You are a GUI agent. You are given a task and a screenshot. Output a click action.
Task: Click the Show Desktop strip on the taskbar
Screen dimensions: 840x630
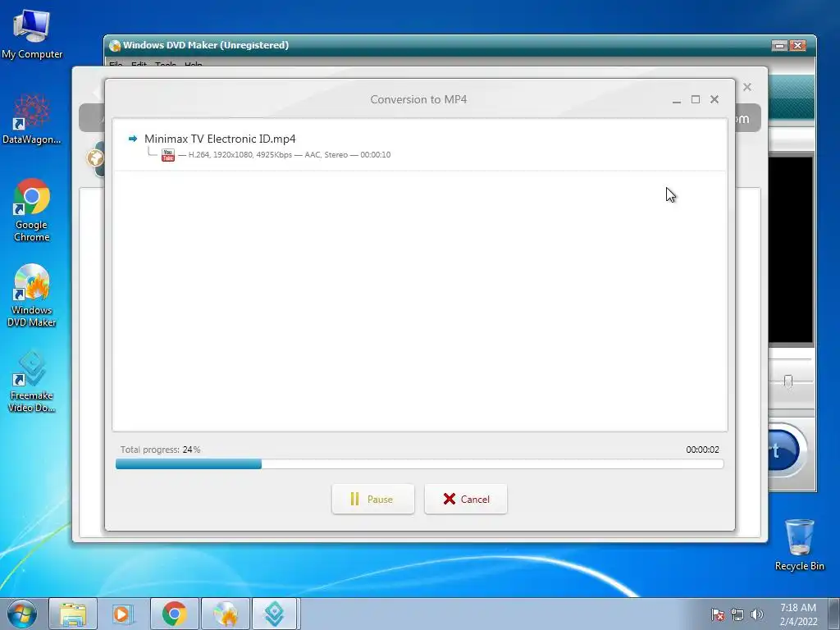[834, 614]
